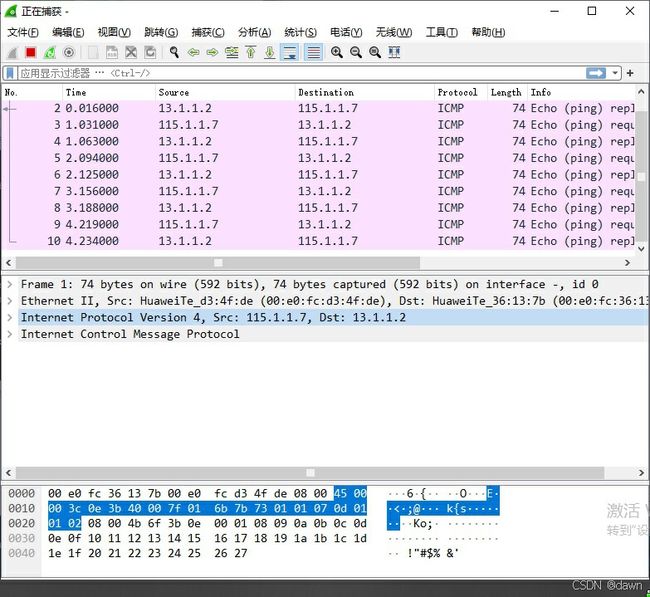Click the Info column header
The image size is (650, 597).
pos(581,92)
